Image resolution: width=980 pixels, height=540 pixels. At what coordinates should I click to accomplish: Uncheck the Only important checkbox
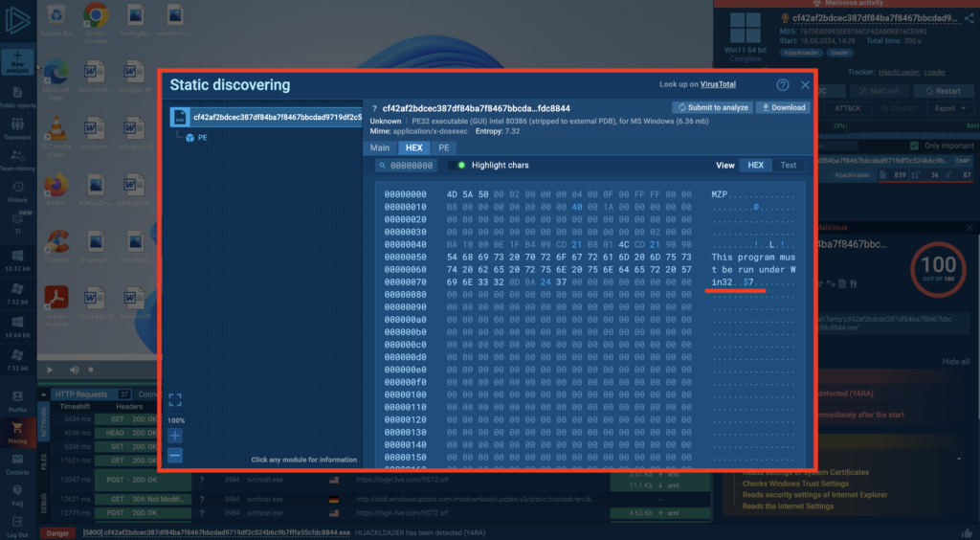tap(915, 146)
